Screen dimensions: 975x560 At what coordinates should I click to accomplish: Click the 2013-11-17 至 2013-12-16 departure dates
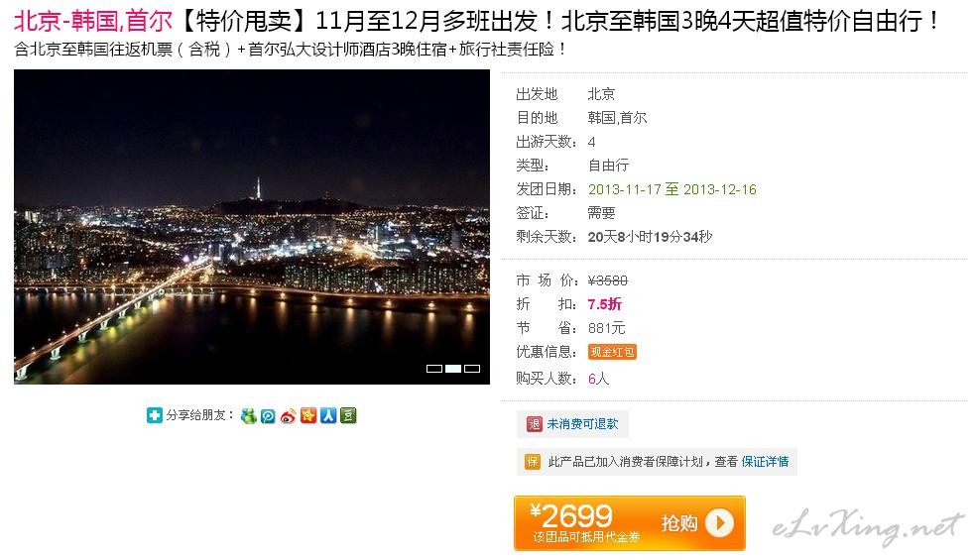point(672,189)
